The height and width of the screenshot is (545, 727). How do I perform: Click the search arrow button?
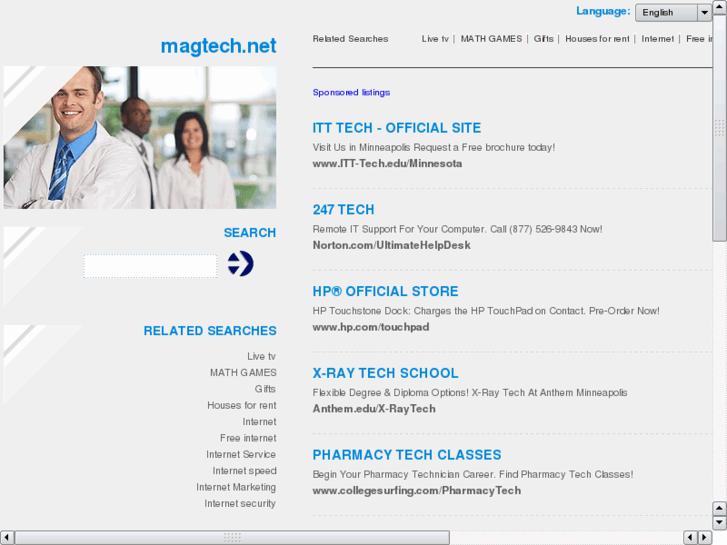tap(240, 263)
